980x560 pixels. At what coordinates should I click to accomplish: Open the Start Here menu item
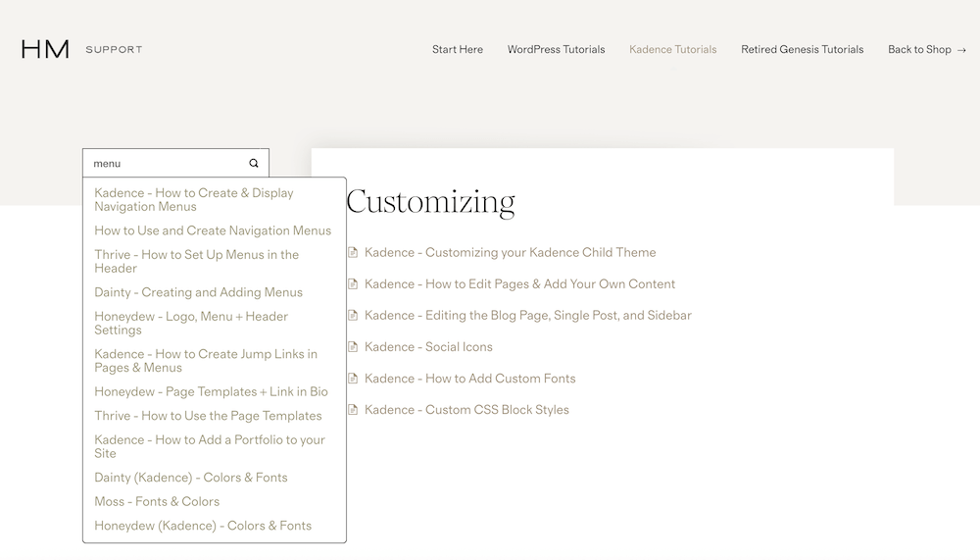(458, 49)
